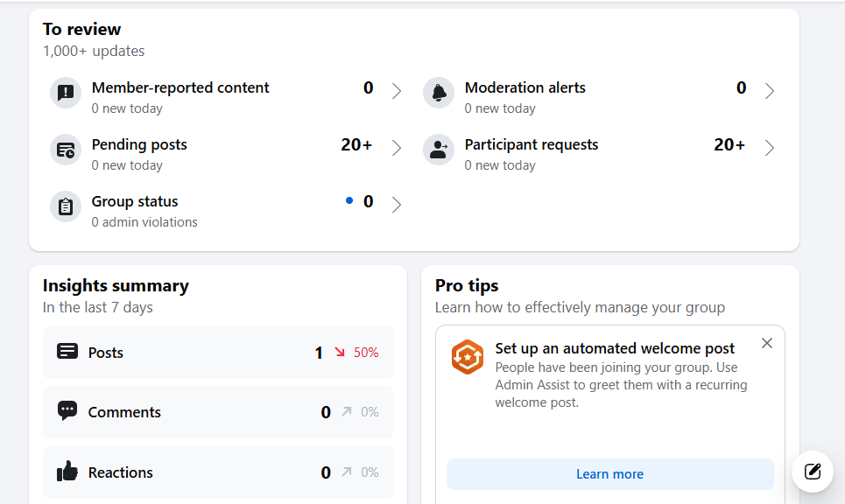
Task: Expand Moderation alerts chevron arrow
Action: pyautogui.click(x=770, y=91)
